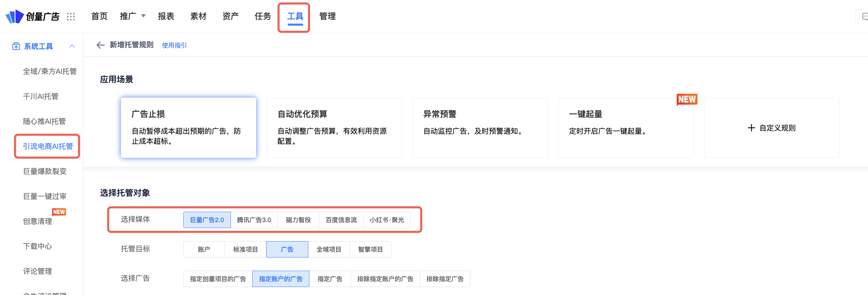Open 巨量一键过审 in sidebar
Screen dimensions: 868x295
pos(45,196)
